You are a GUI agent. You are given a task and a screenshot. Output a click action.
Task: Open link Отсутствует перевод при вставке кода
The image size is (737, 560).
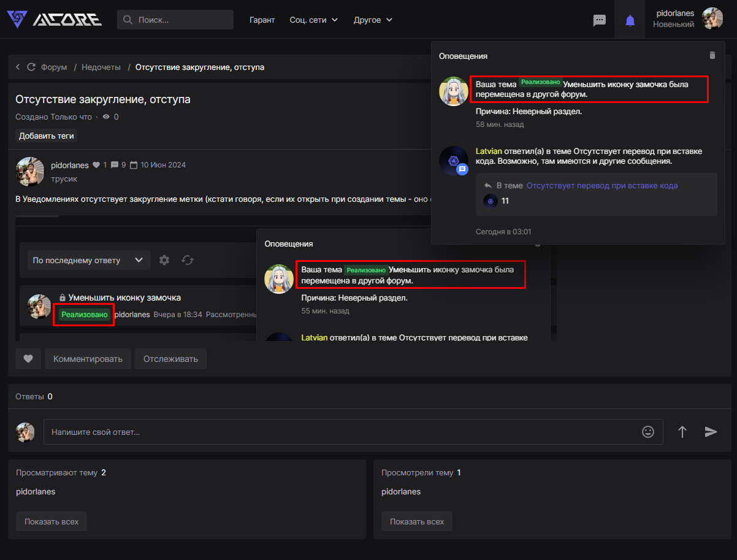[x=601, y=185]
